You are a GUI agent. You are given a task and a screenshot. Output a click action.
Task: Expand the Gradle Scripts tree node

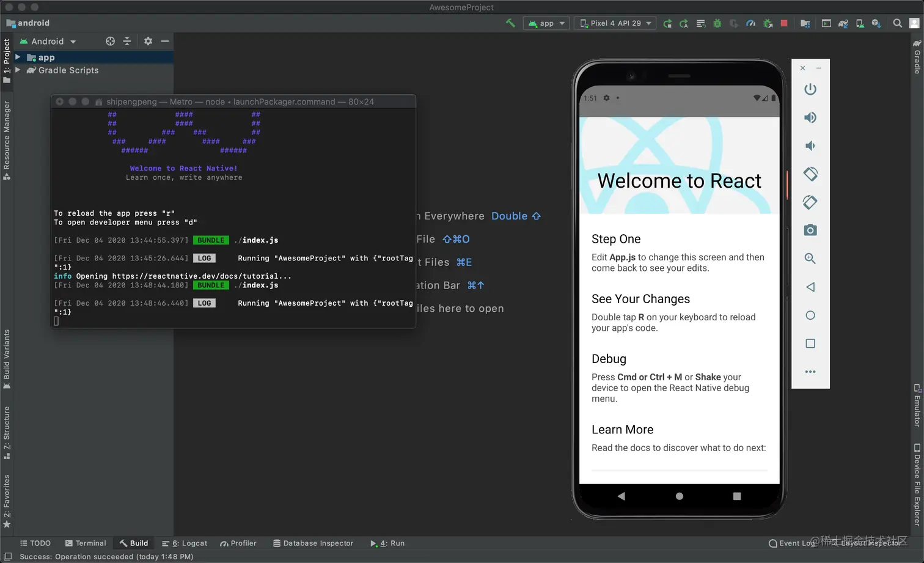click(18, 70)
